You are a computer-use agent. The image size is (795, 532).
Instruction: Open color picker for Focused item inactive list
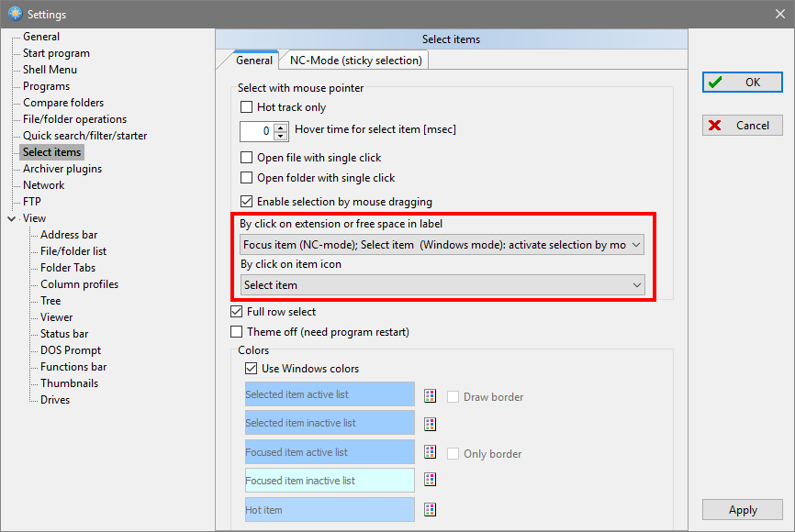pos(430,480)
